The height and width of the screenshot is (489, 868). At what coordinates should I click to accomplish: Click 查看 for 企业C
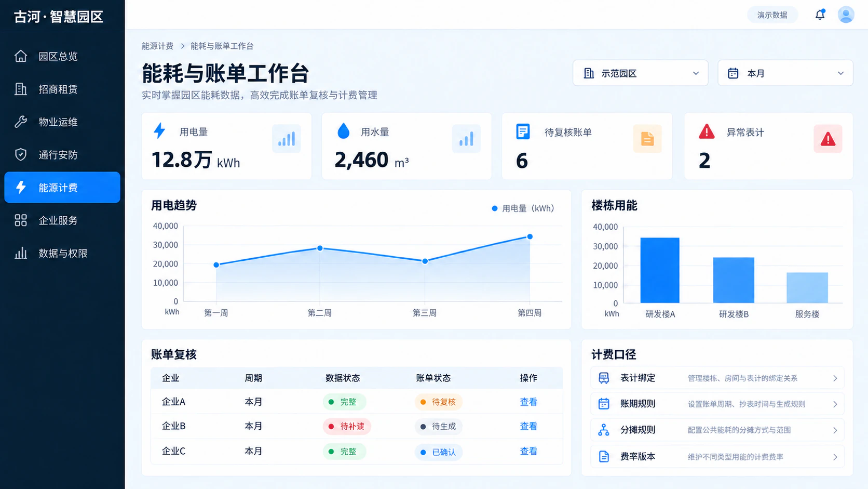click(528, 451)
